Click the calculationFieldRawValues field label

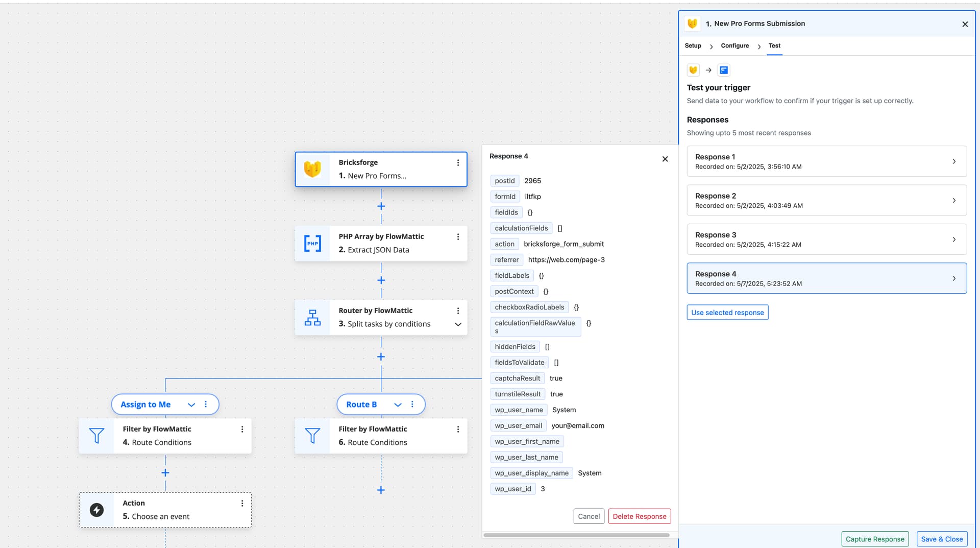pos(535,327)
